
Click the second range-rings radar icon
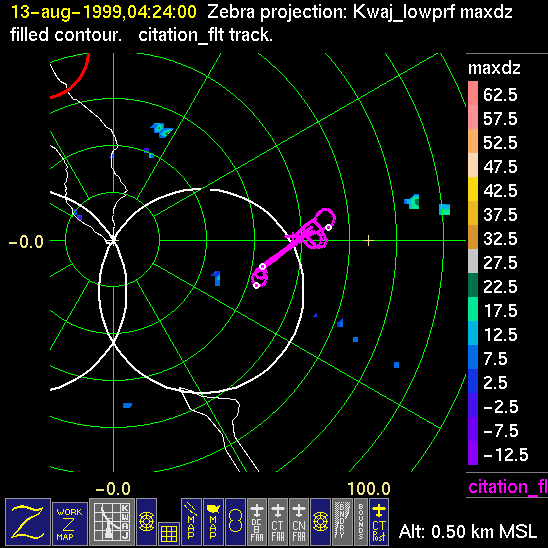coord(320,522)
